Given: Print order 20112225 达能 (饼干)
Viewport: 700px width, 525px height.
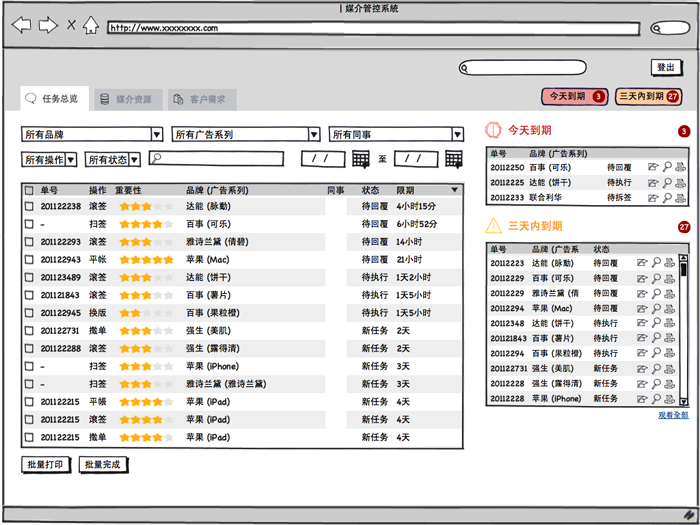Looking at the screenshot, I should coord(680,183).
